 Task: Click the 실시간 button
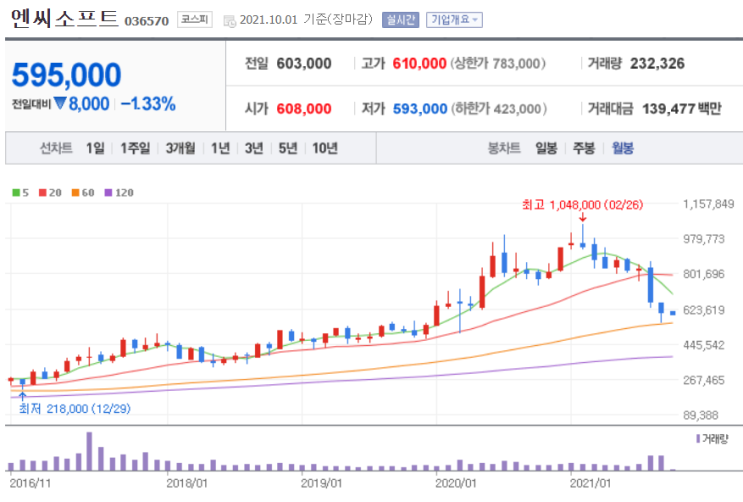(x=400, y=20)
